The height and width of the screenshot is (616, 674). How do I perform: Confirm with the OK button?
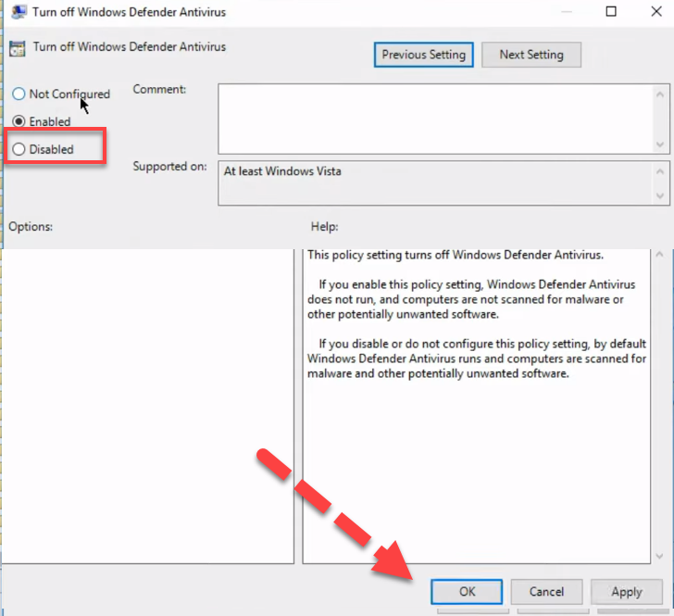tap(467, 592)
